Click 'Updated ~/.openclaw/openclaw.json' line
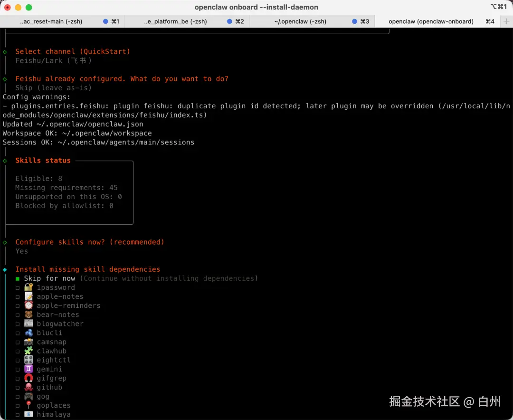 [x=73, y=124]
